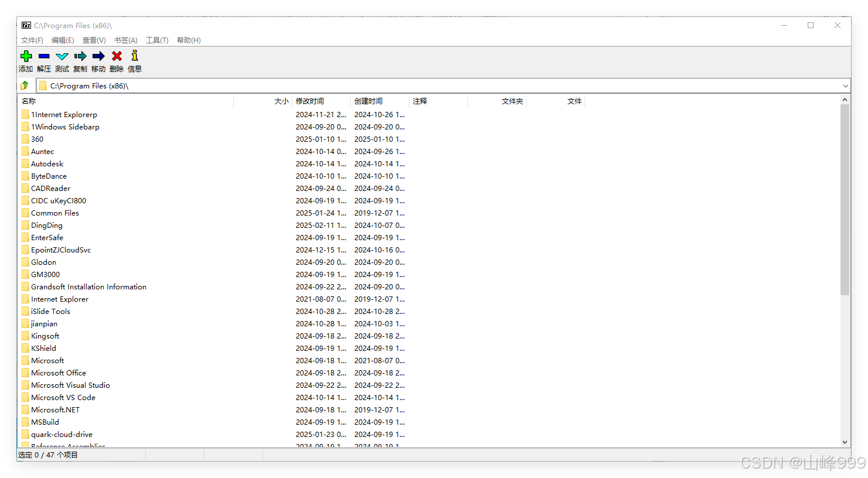Viewport: 868px width, 478px height.
Task: Open the 编辑(E) menu
Action: click(63, 40)
